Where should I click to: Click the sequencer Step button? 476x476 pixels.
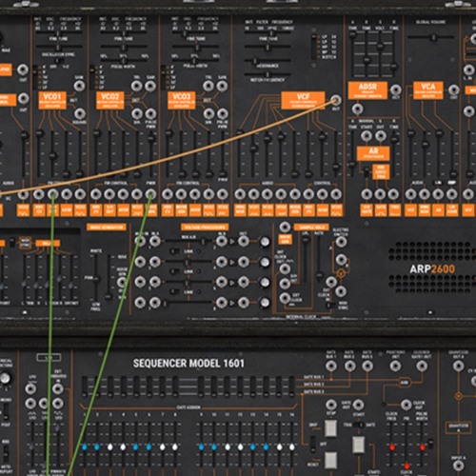point(330,428)
